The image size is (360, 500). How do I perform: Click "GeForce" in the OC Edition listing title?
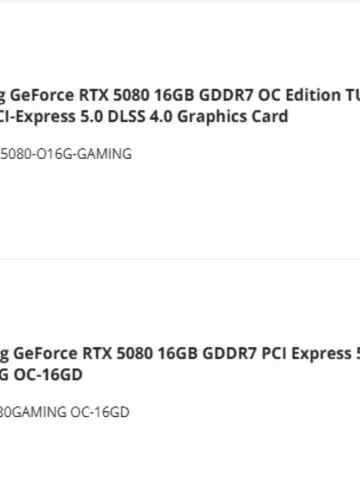click(x=42, y=95)
